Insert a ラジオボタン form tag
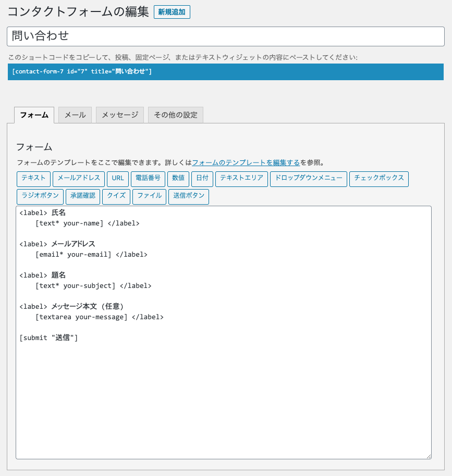 coord(40,197)
